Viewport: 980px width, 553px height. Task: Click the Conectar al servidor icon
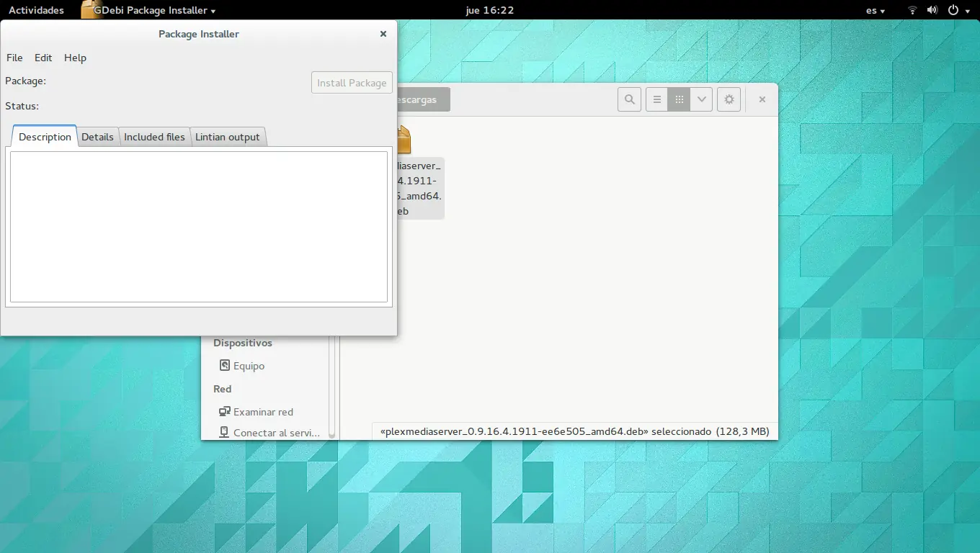pyautogui.click(x=224, y=433)
